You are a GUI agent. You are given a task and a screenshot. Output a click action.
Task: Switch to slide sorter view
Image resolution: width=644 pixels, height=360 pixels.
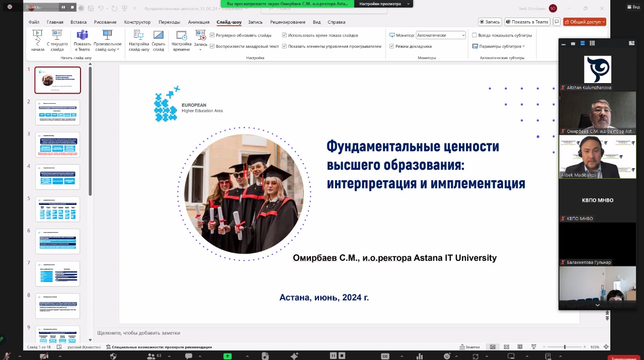pos(507,347)
